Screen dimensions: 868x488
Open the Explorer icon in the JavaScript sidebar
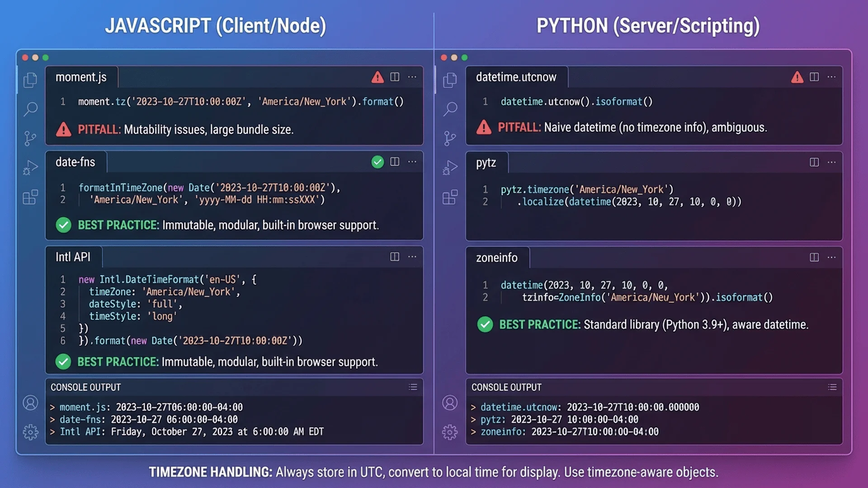[30, 80]
